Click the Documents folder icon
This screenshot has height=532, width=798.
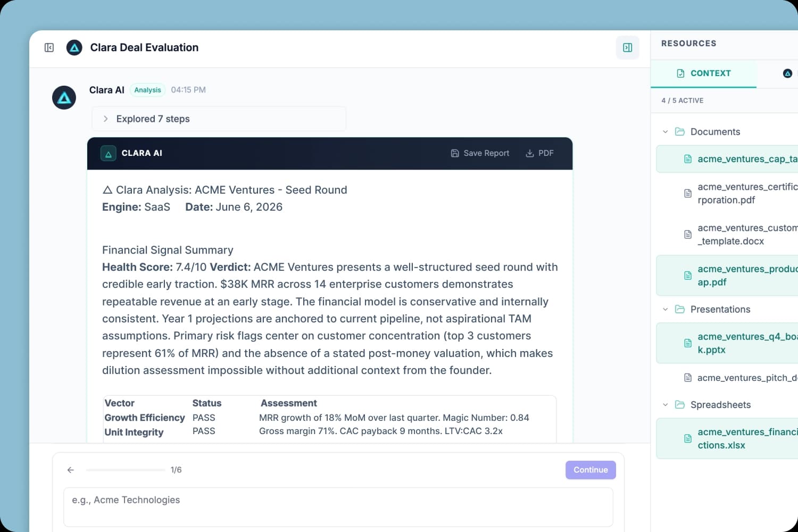[x=680, y=131]
